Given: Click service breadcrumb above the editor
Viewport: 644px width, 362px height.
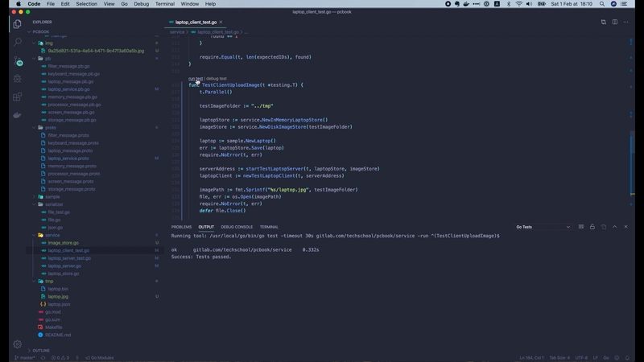Looking at the screenshot, I should pos(177,31).
